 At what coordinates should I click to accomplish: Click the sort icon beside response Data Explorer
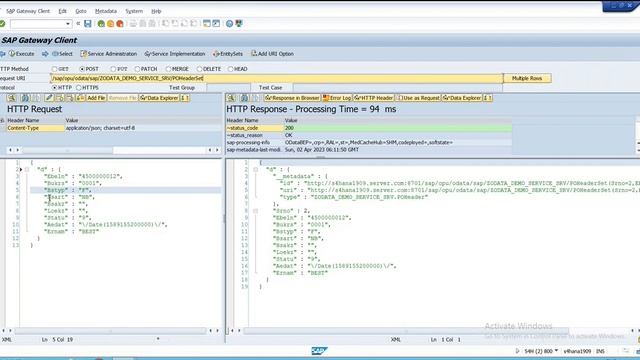[488, 98]
